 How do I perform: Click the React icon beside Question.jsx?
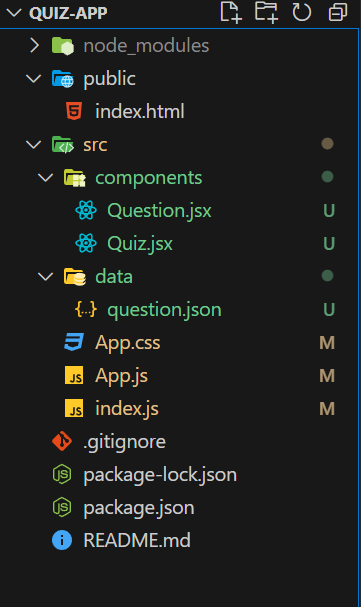[x=86, y=211]
